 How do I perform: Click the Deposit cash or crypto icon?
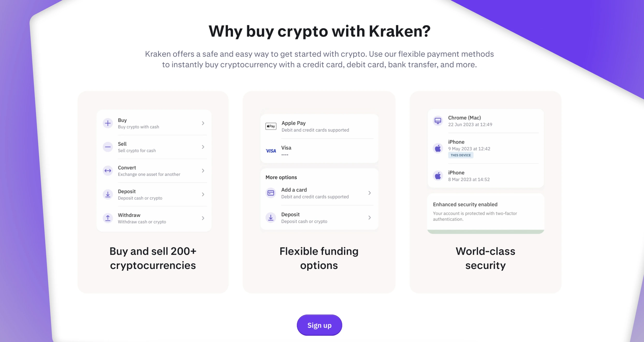[108, 194]
